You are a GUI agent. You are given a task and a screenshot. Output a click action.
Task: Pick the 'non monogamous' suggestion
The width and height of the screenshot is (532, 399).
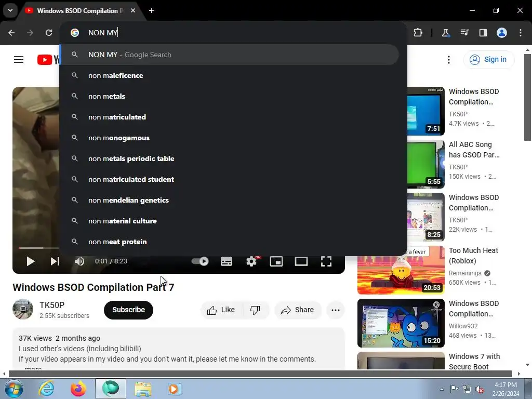point(229,138)
